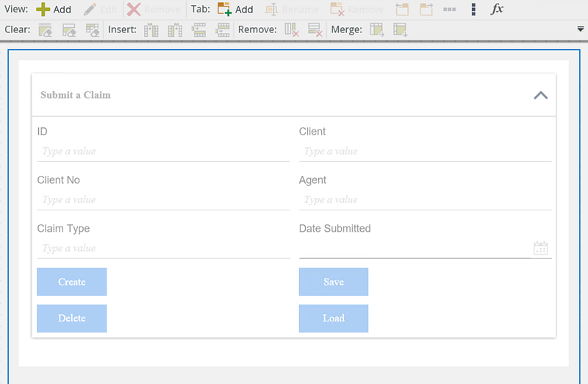Click the Agent input field
This screenshot has width=588, height=384.
426,200
